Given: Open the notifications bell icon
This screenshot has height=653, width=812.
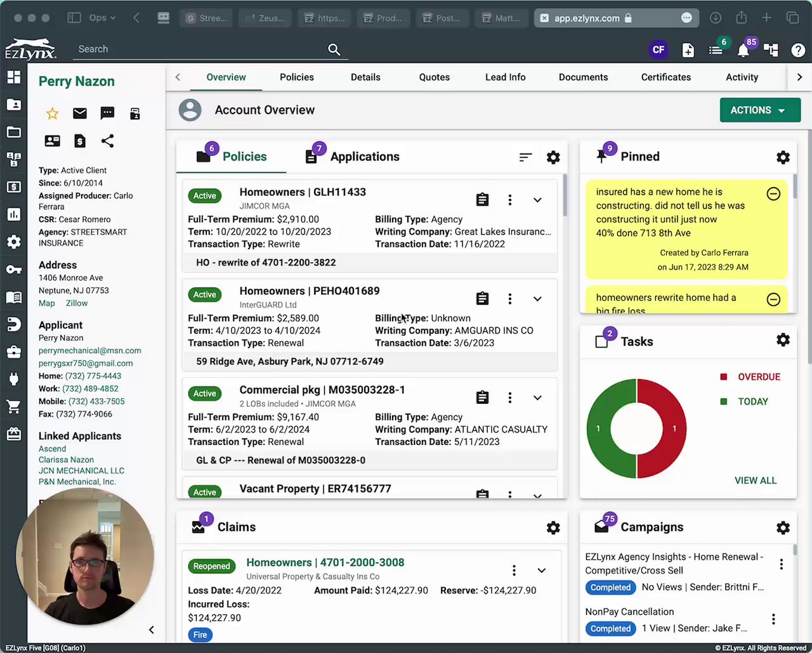Looking at the screenshot, I should click(743, 50).
